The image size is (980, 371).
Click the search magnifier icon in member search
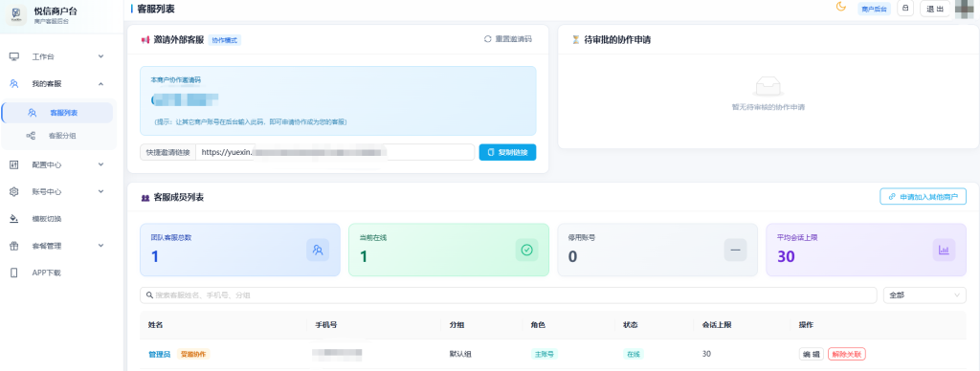click(150, 295)
